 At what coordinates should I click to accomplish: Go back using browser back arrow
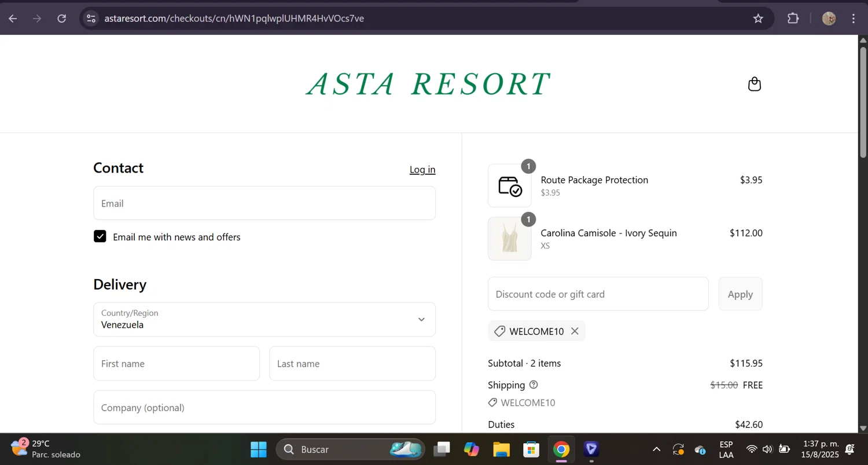coord(13,19)
